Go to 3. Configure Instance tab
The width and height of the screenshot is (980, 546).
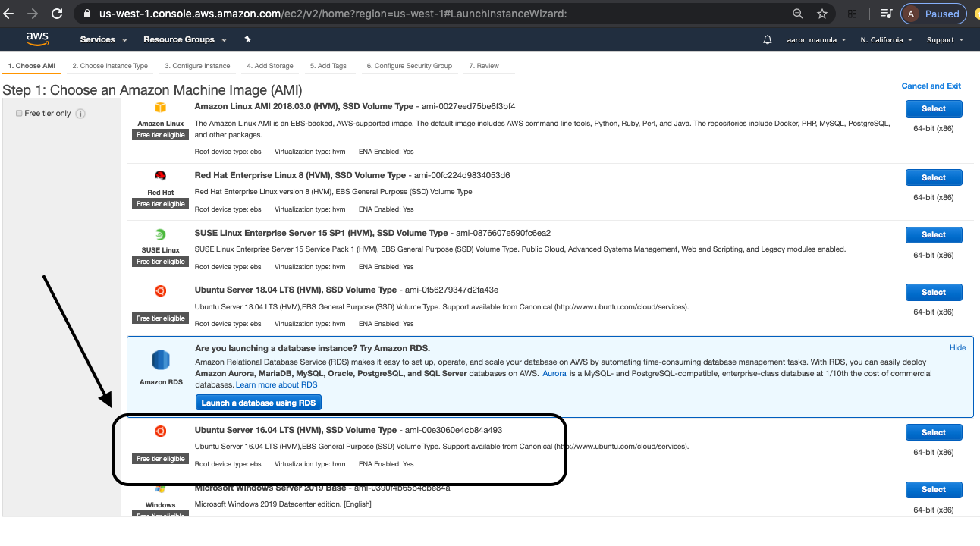pyautogui.click(x=197, y=66)
